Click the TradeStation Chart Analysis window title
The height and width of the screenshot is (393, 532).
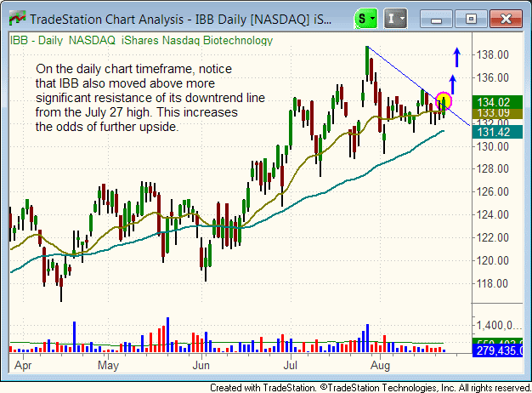(180, 20)
